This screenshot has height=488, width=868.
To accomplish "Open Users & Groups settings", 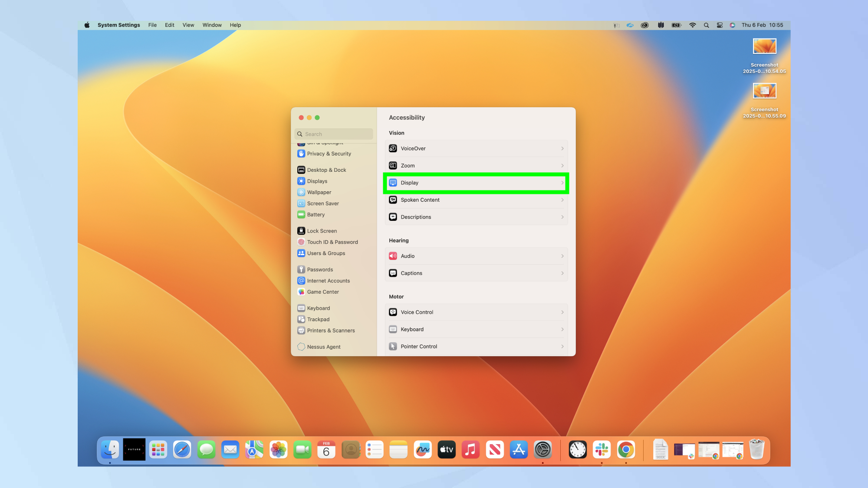I will point(326,253).
